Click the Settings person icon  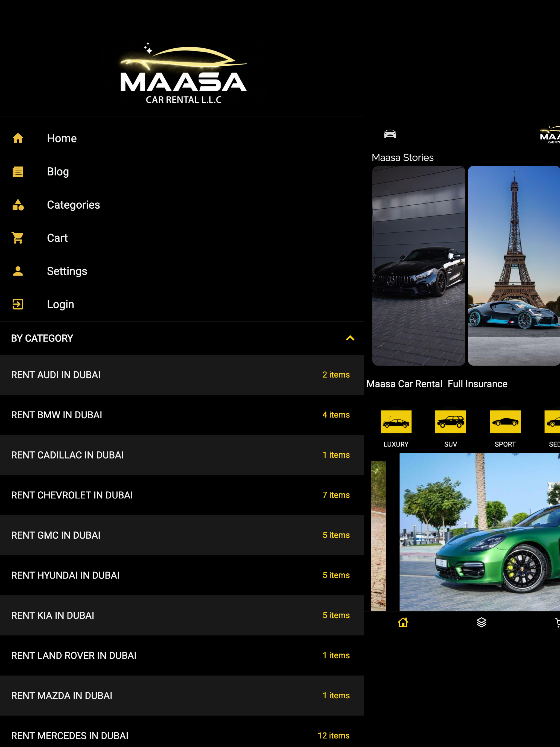tap(18, 271)
